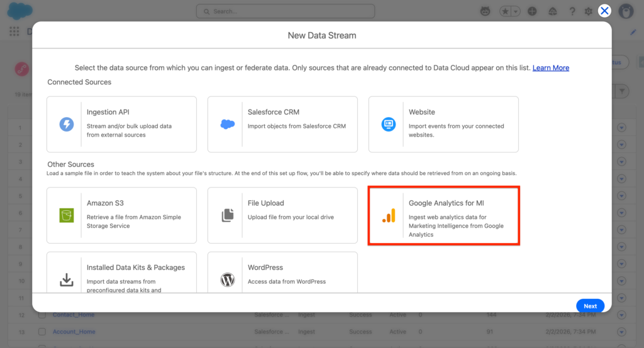Pick the Google Analytics bar chart icon

[x=389, y=216]
